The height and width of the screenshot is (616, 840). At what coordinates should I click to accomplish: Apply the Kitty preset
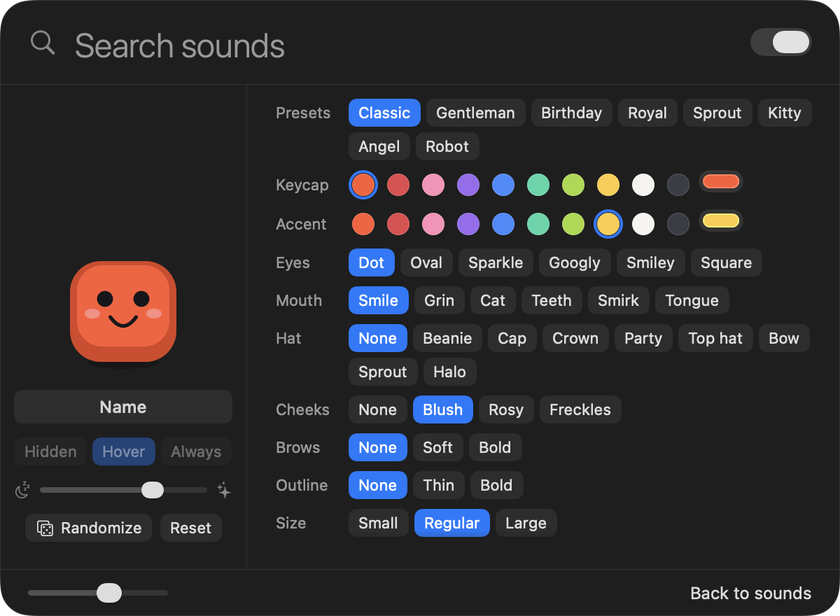784,113
